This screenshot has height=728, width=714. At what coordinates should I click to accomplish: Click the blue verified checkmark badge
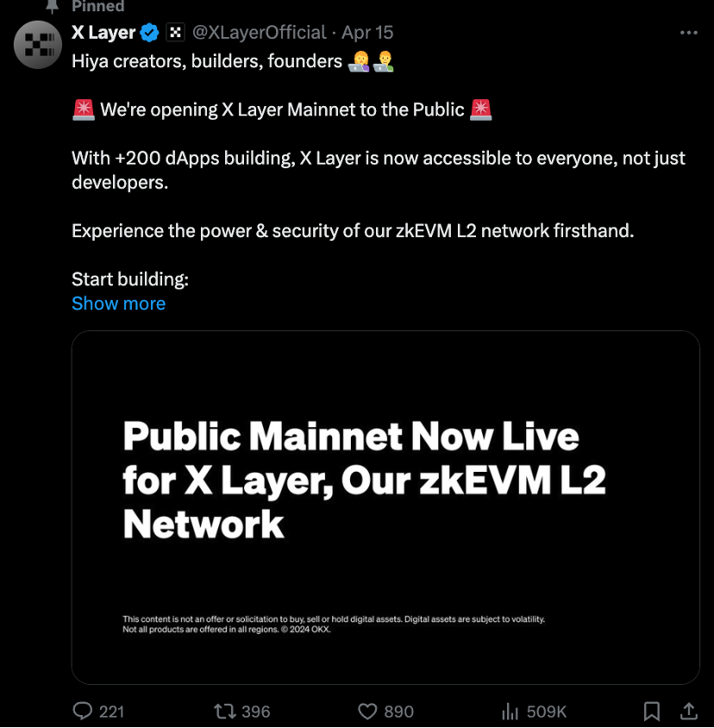point(150,33)
